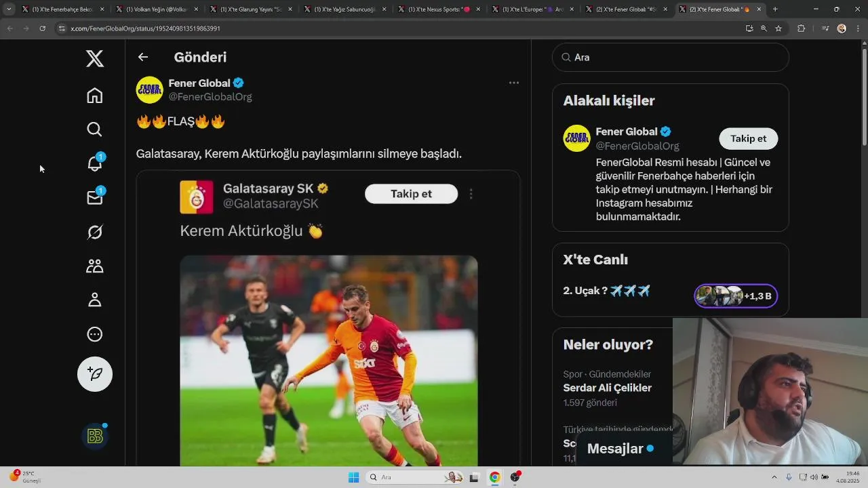
Task: Open the tab search dropdown arrow
Action: 9,9
